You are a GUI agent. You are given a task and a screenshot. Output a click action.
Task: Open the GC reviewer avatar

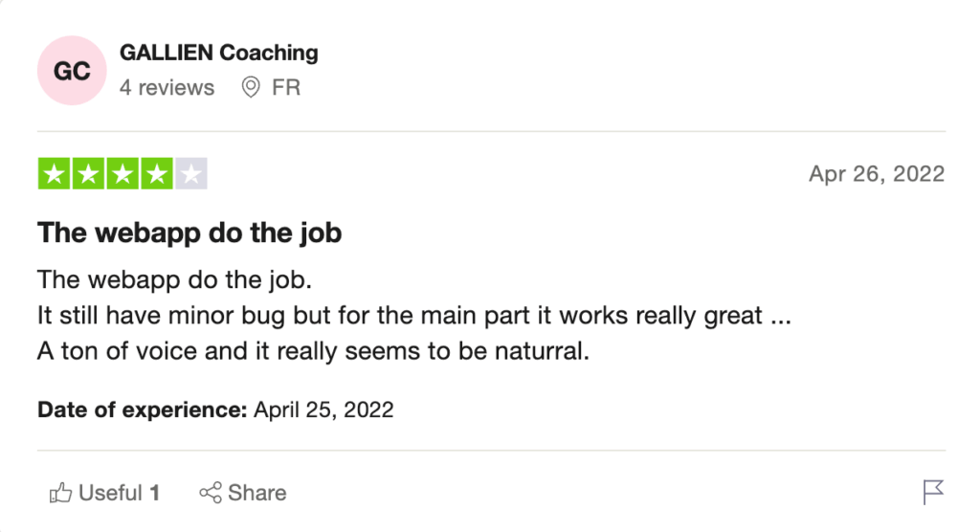(71, 71)
